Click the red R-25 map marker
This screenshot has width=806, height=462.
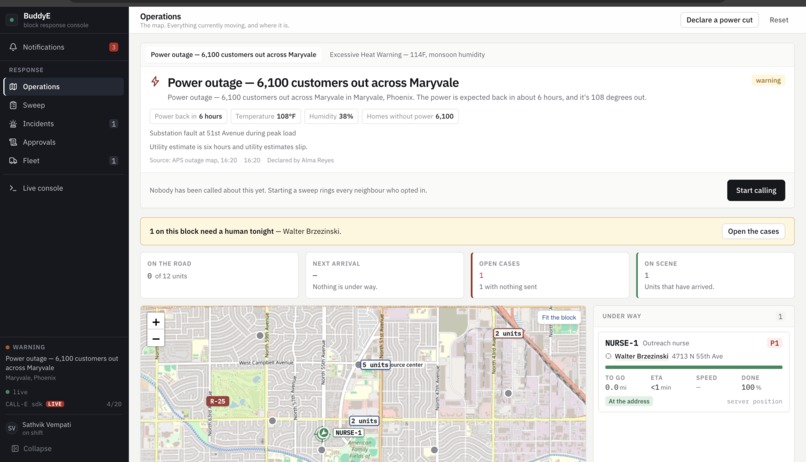coord(217,401)
